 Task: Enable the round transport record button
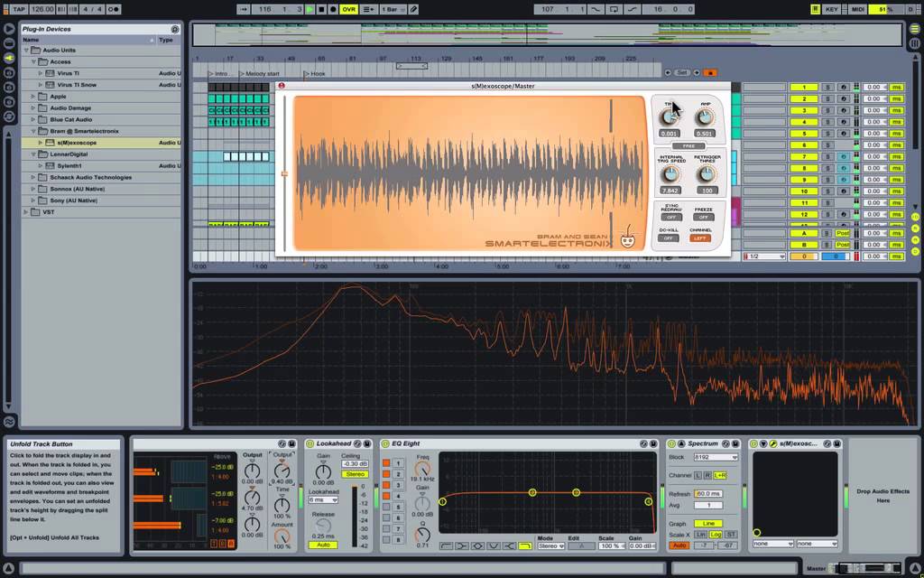(x=333, y=9)
